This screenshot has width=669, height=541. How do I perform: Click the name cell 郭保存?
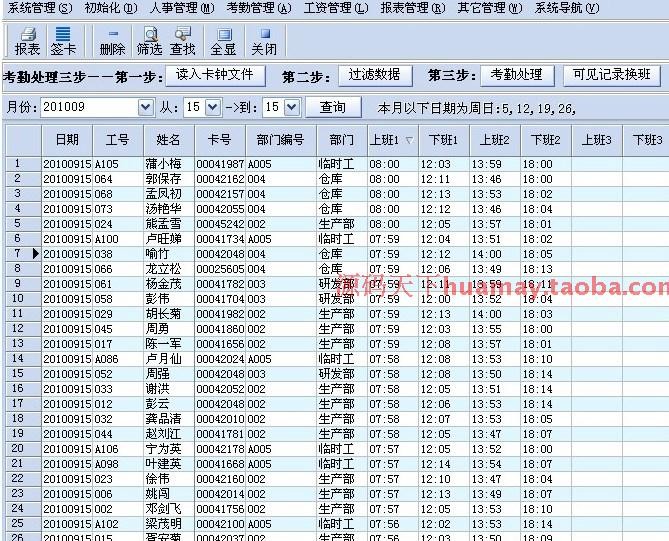pyautogui.click(x=169, y=179)
